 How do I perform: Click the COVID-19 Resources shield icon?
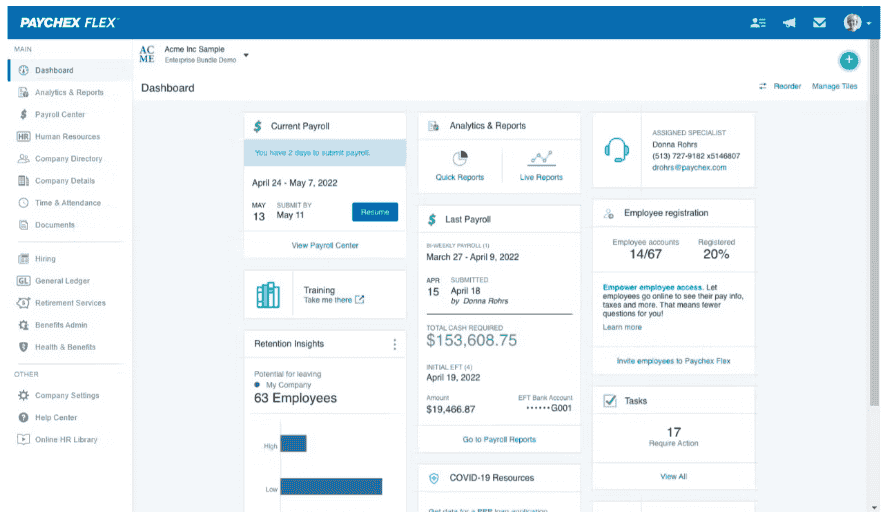[x=434, y=479]
